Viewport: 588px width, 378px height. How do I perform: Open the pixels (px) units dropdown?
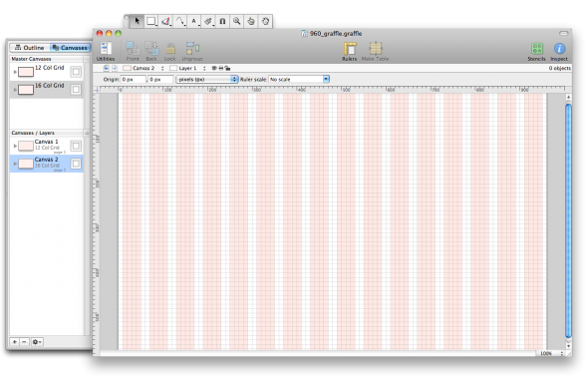(x=207, y=79)
